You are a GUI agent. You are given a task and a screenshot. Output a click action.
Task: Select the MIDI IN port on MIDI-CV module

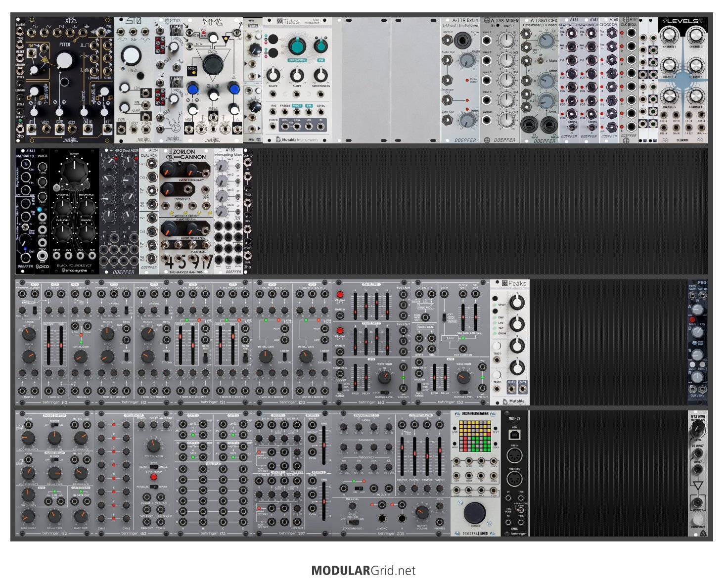(x=514, y=454)
